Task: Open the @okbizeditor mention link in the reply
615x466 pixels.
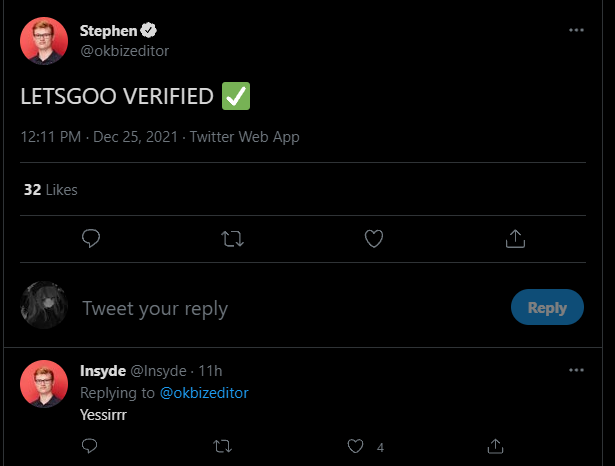Action: (x=204, y=393)
